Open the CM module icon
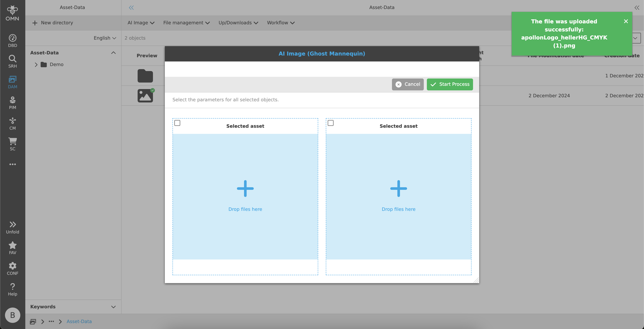644x329 pixels. (x=12, y=123)
